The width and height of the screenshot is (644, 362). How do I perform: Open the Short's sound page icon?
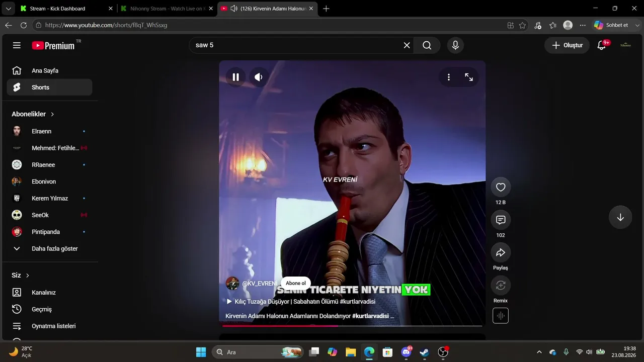tap(501, 316)
